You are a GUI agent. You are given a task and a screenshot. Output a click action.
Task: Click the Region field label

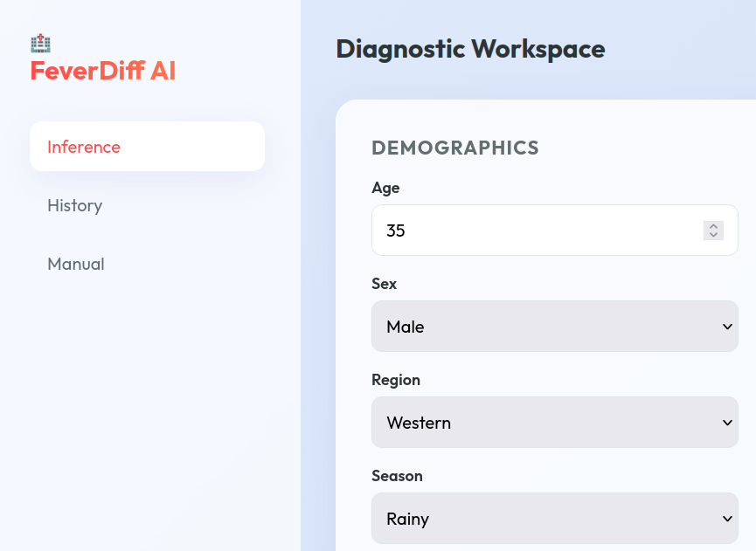[396, 380]
